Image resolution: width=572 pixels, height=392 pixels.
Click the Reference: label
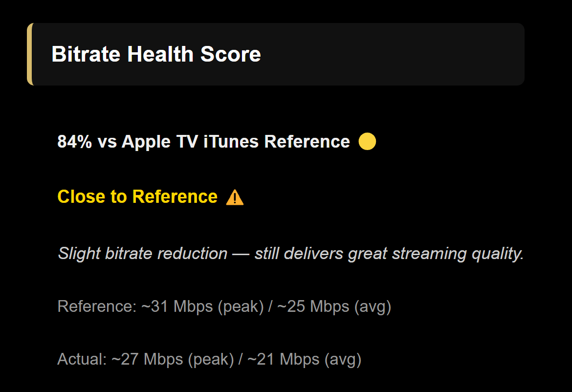coord(97,307)
